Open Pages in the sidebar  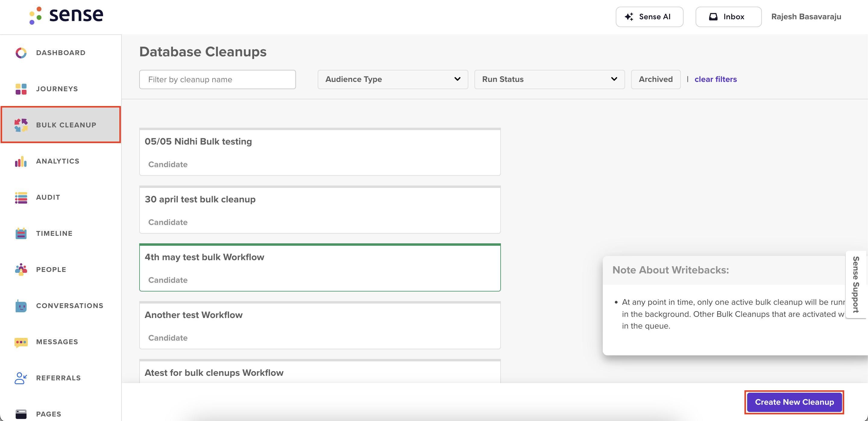click(x=61, y=414)
